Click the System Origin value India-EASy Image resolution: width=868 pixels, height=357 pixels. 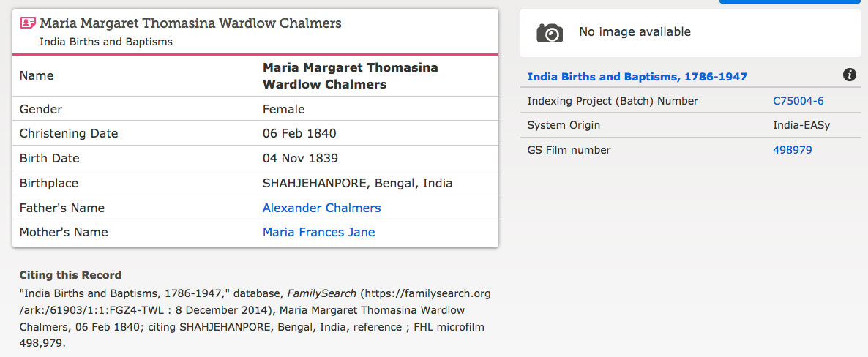[x=801, y=125]
